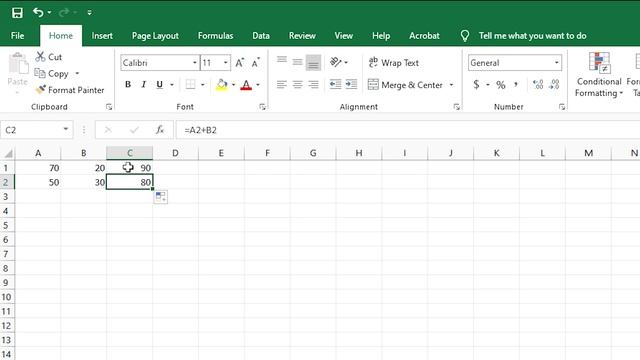Image resolution: width=640 pixels, height=360 pixels.
Task: Click Merge & Center button
Action: pyautogui.click(x=405, y=85)
